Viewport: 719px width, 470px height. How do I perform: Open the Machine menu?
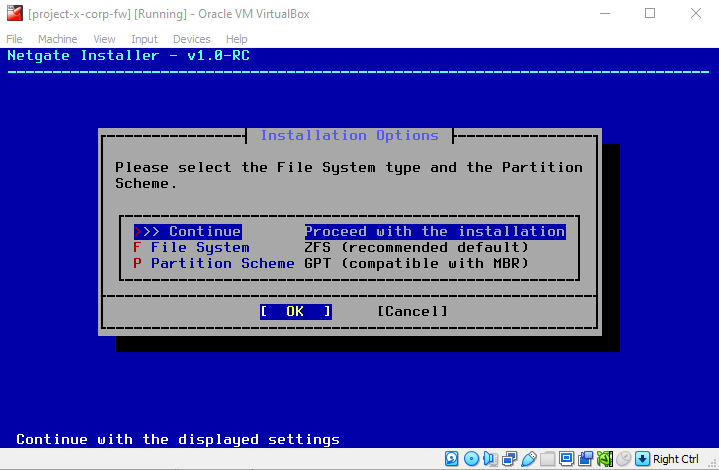coord(57,39)
